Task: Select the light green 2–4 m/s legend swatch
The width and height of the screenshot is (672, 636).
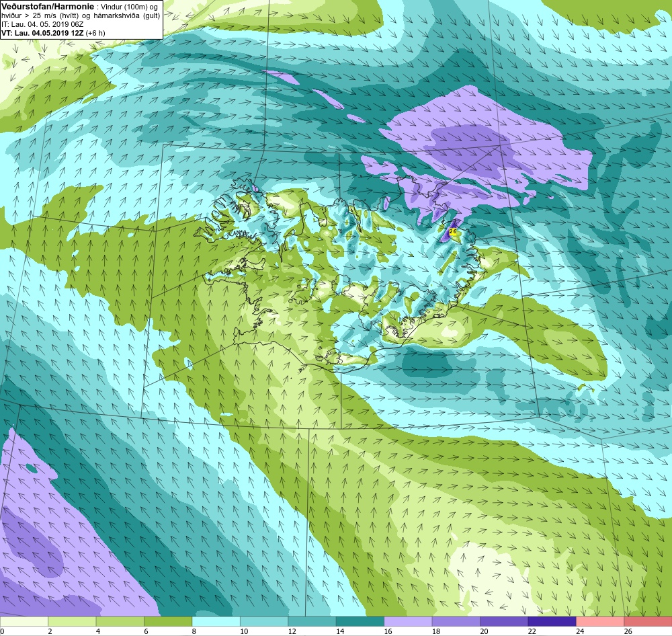Action: click(72, 621)
